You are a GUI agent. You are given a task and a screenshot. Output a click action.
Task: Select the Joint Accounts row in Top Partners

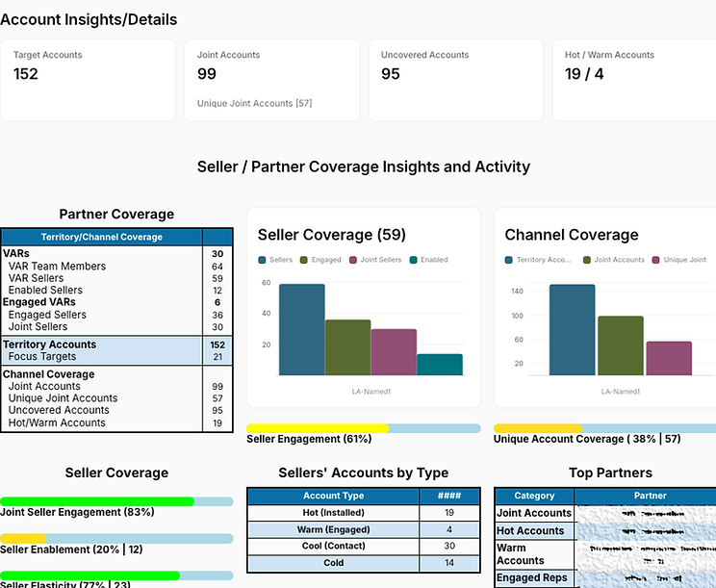click(x=605, y=513)
